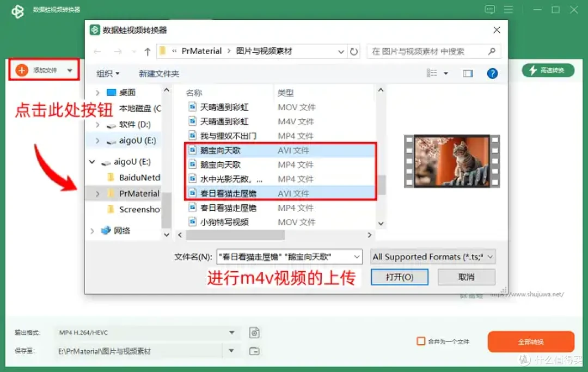Close the file open dialog
The image size is (588, 372).
coord(497,30)
